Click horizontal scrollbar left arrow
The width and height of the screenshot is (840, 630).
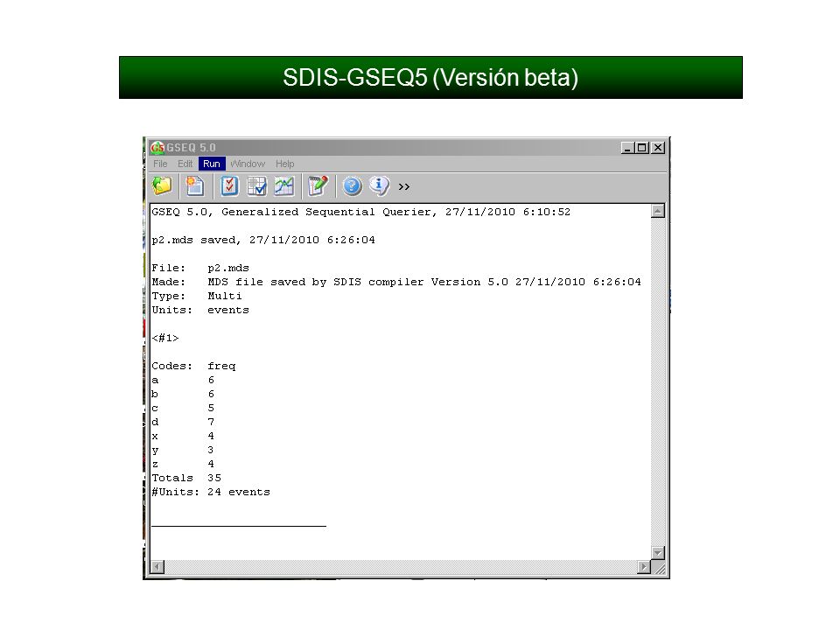pos(157,567)
